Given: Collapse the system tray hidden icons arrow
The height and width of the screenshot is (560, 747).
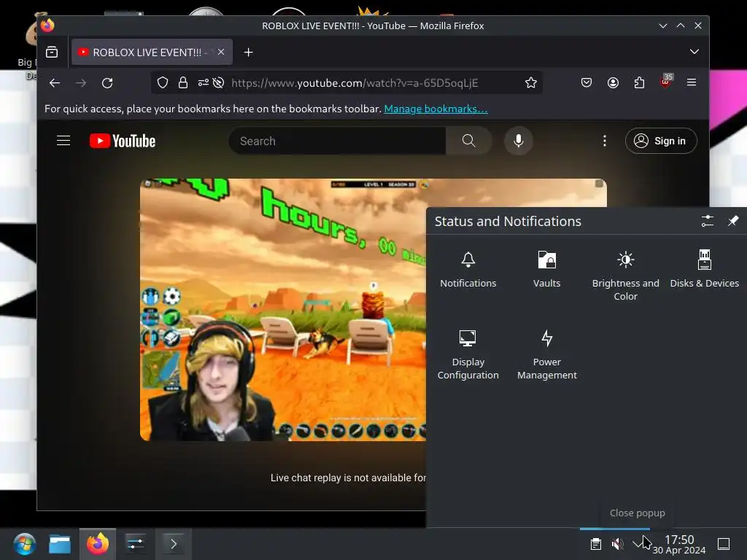Looking at the screenshot, I should coord(638,544).
